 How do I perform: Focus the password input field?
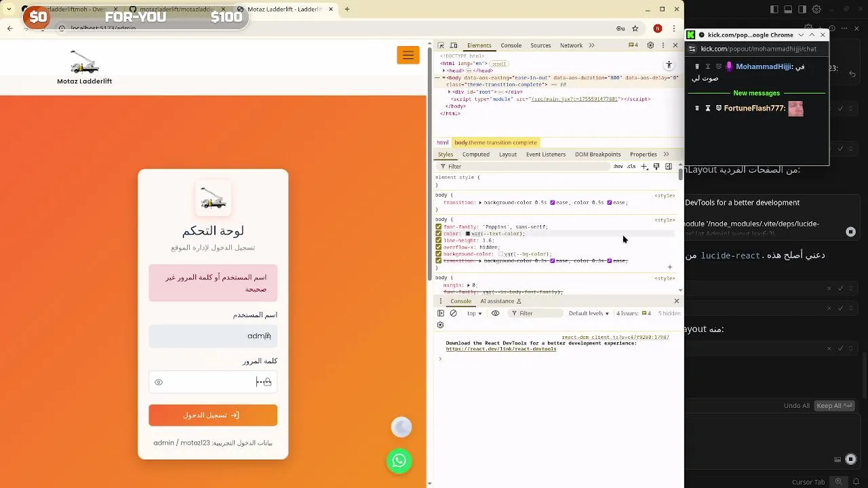tap(213, 382)
